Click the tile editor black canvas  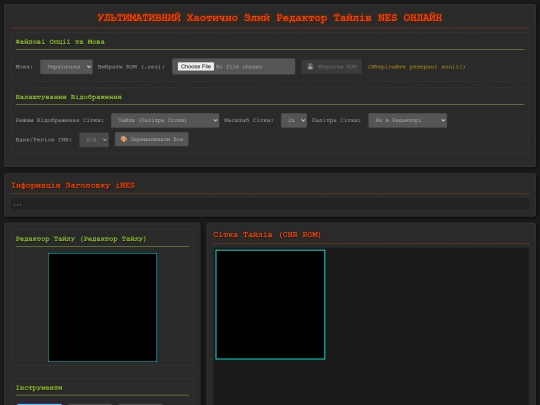pyautogui.click(x=103, y=308)
